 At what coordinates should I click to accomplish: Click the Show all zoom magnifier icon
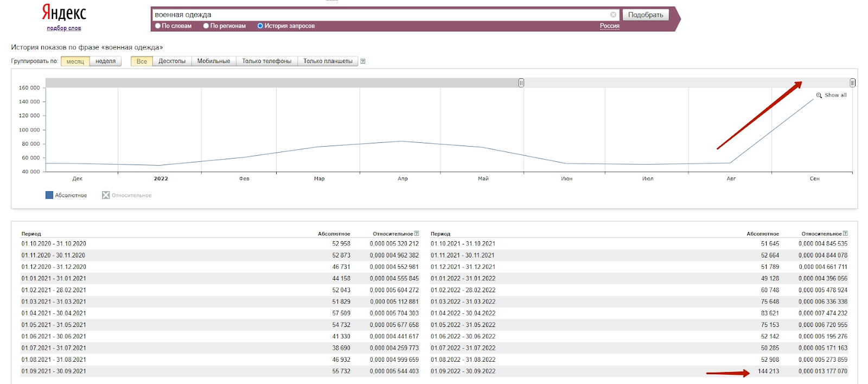[819, 96]
